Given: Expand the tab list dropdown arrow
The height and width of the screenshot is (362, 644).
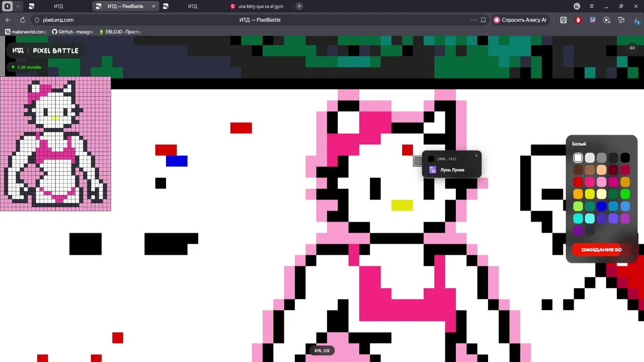Looking at the screenshot, I should click(18, 6).
